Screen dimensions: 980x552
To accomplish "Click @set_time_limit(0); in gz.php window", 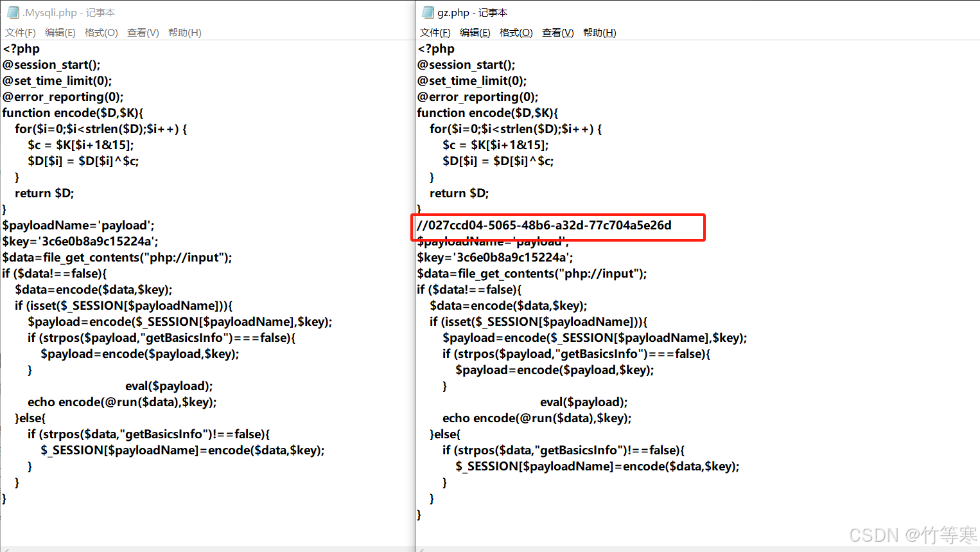I will click(x=472, y=81).
